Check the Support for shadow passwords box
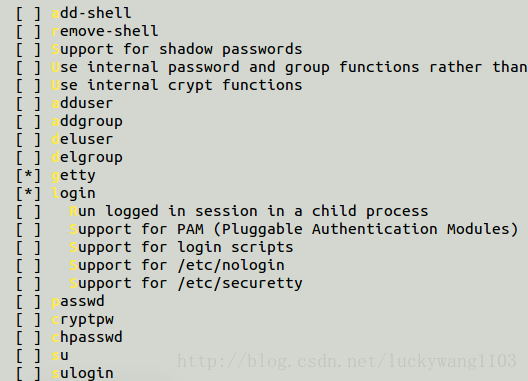Image resolution: width=528 pixels, height=381 pixels. pyautogui.click(x=29, y=49)
